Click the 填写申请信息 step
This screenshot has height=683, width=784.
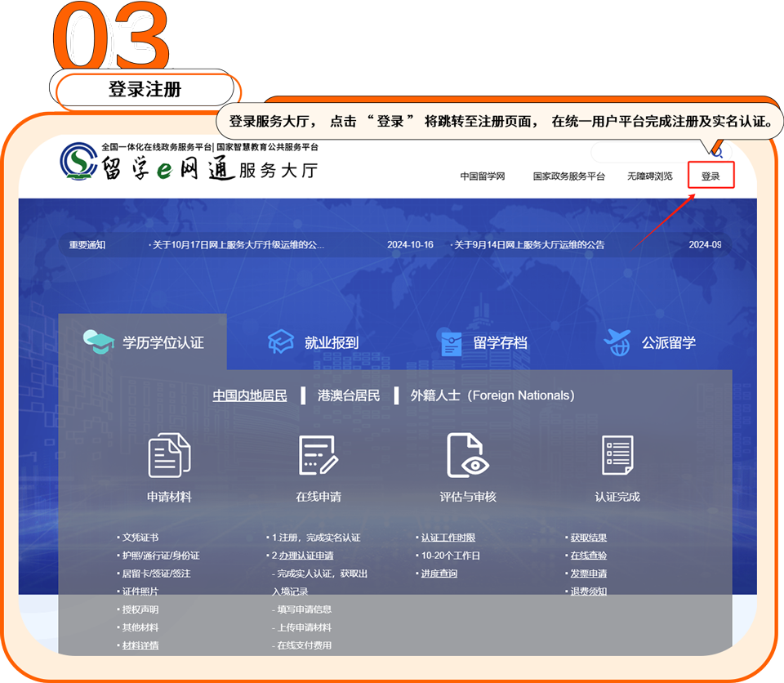(x=305, y=609)
